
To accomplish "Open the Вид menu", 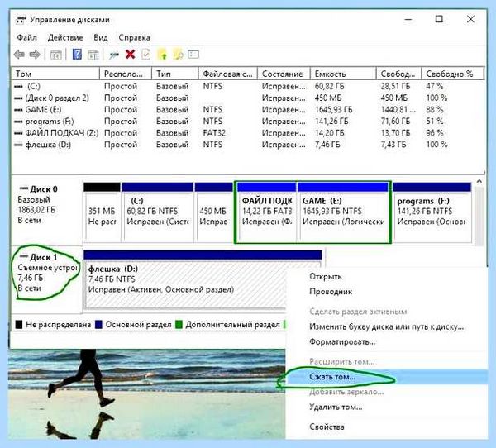I will coord(101,38).
